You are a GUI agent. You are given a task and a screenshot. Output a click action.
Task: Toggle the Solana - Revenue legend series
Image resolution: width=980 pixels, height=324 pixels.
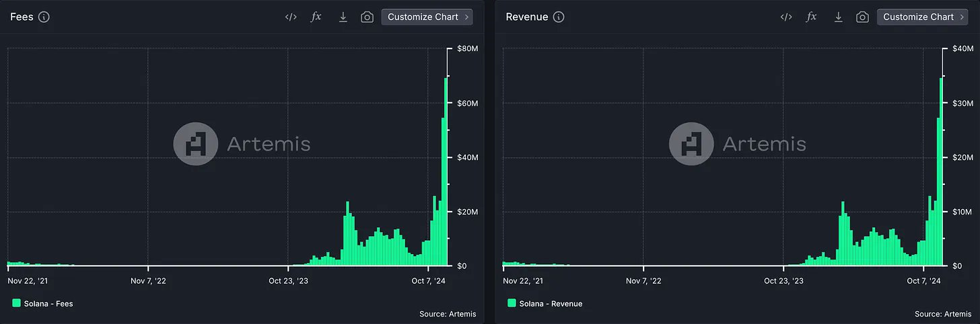[x=545, y=303]
